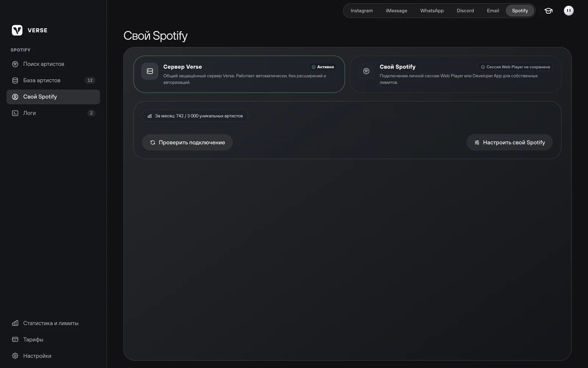Click the VERSE brand name text

[x=37, y=31]
